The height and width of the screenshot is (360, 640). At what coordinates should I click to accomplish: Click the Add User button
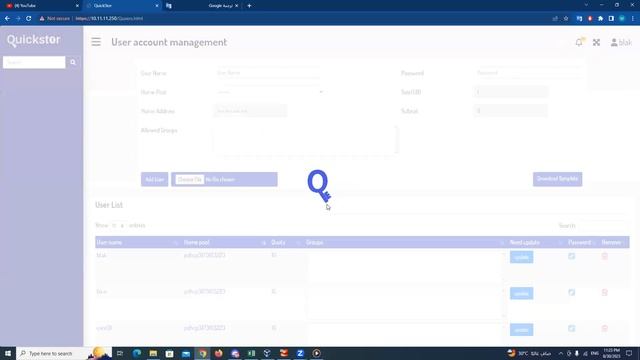point(154,179)
